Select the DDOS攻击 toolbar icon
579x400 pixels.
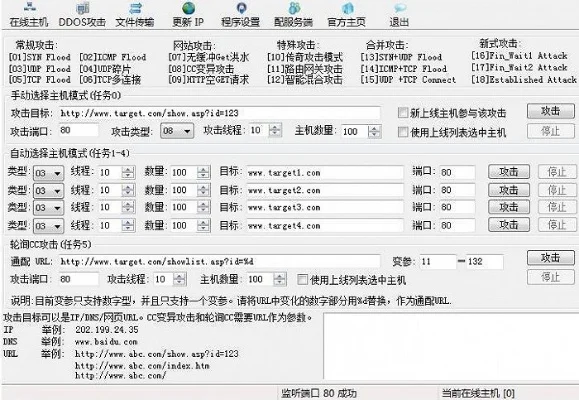coord(82,15)
